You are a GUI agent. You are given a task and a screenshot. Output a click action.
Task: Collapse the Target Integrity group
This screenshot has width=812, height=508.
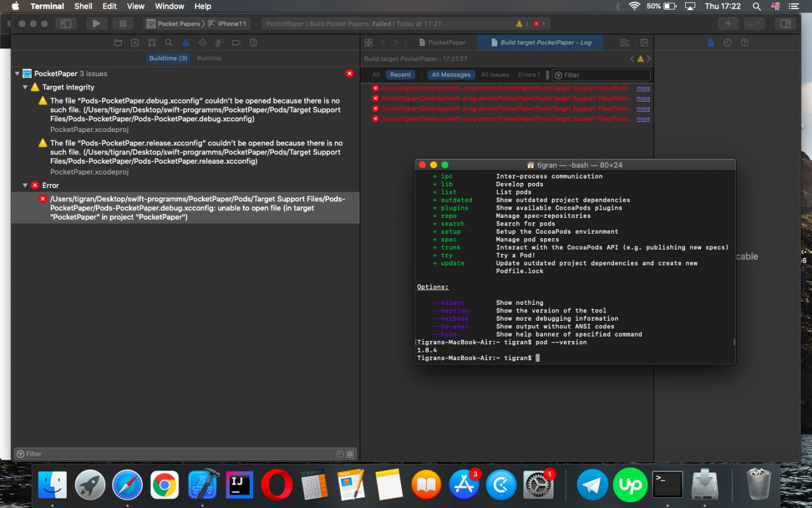click(x=25, y=88)
